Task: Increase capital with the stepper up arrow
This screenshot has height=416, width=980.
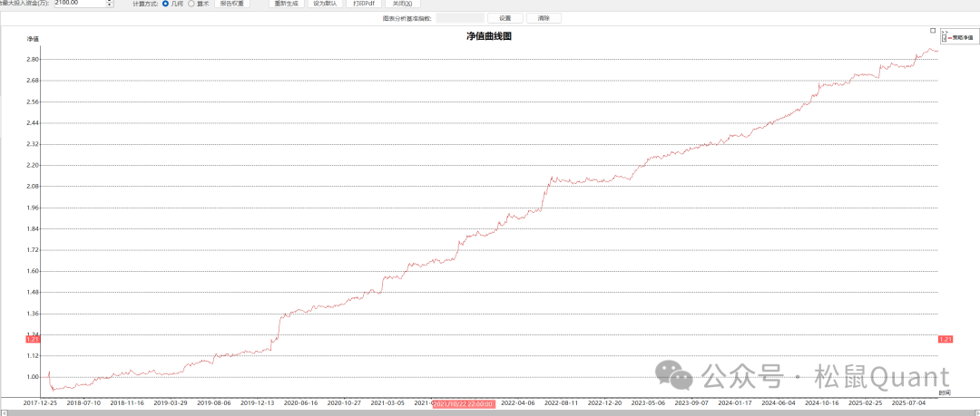Action: pos(110,1)
